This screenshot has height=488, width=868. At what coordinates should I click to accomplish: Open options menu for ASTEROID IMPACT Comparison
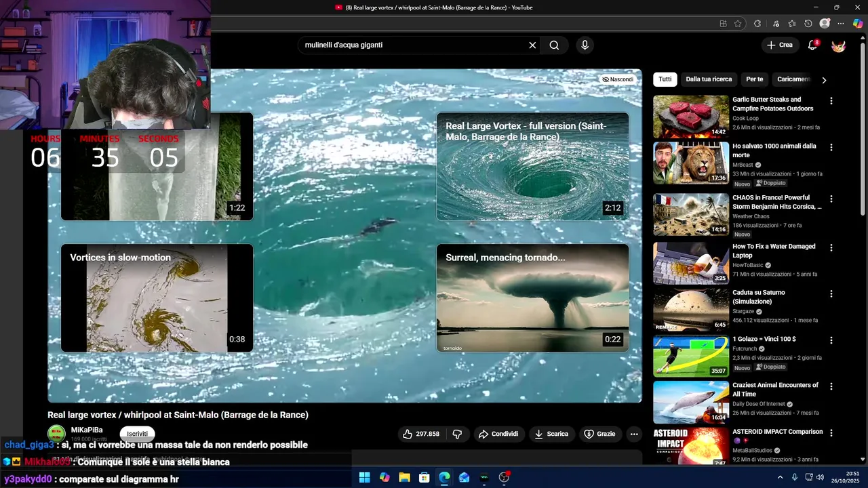(831, 432)
